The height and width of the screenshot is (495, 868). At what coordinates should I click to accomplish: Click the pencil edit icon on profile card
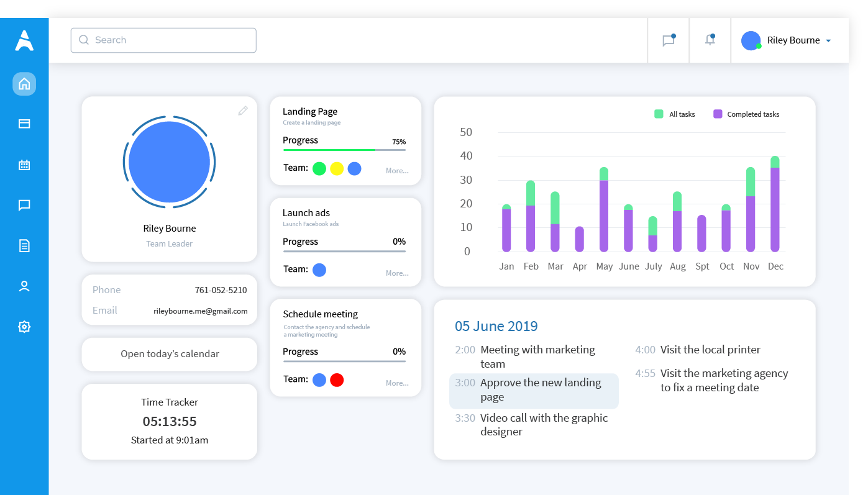243,111
